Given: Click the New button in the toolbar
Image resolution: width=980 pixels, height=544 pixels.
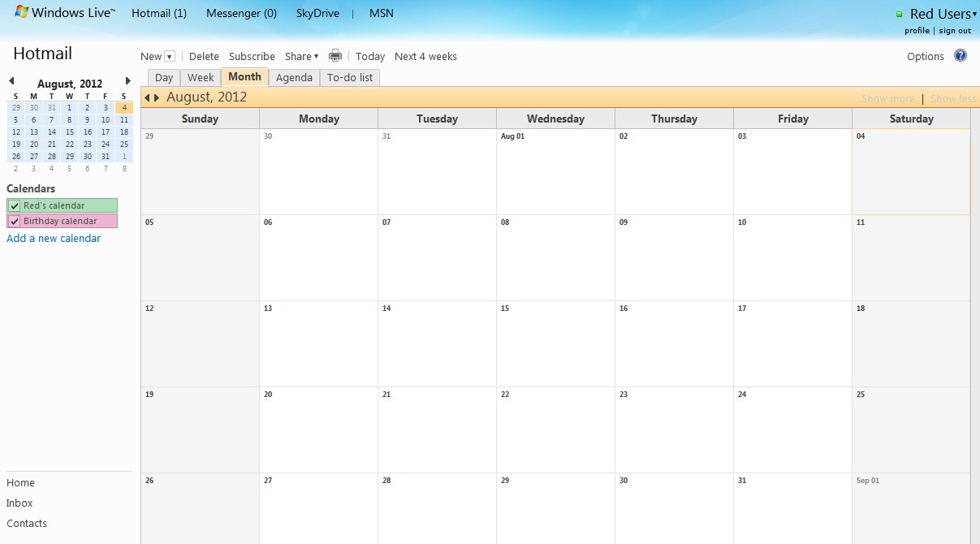Looking at the screenshot, I should tap(151, 57).
